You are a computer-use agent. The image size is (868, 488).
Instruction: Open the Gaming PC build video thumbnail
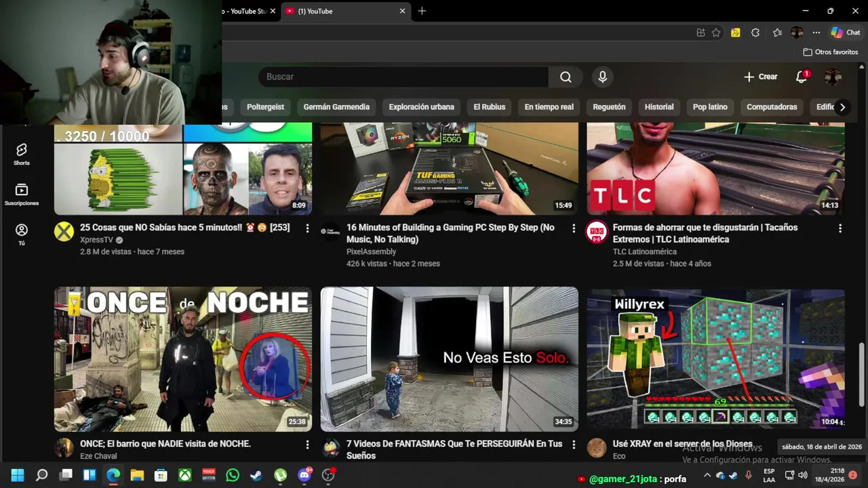point(450,169)
